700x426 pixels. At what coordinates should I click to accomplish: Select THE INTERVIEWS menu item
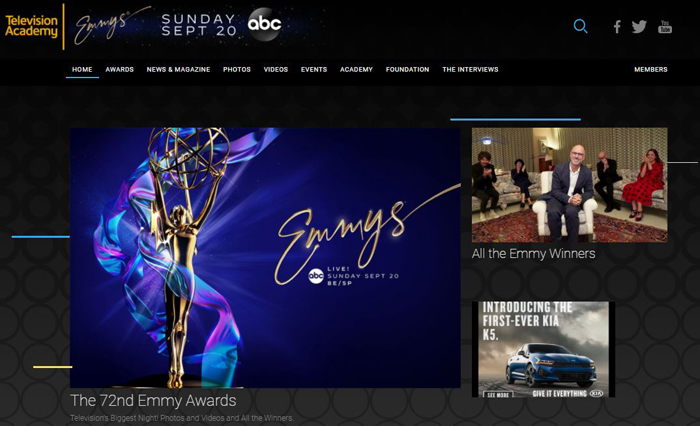470,70
